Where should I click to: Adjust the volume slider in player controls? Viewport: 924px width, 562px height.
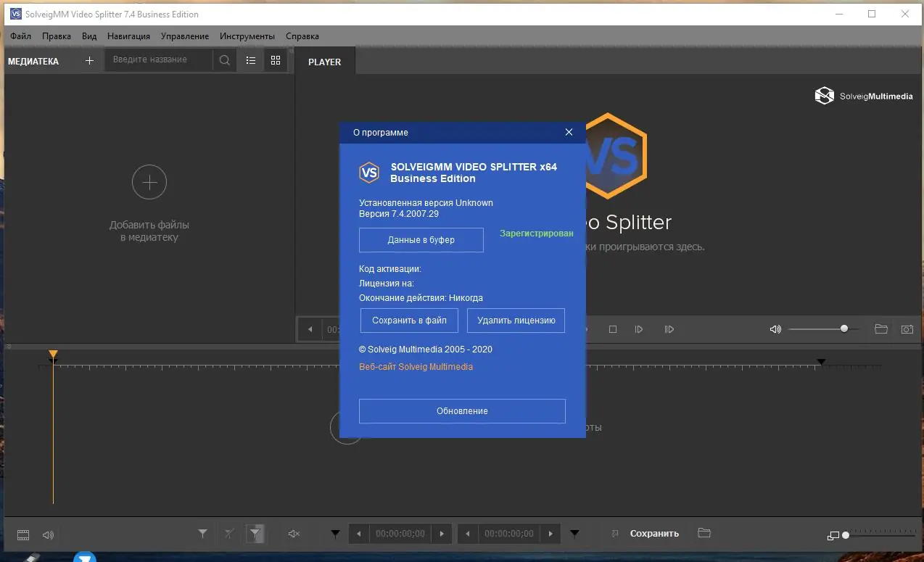pos(843,328)
